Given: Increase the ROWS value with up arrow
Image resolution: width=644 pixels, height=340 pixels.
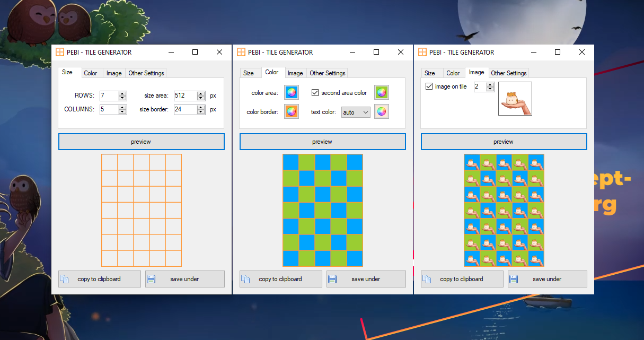Looking at the screenshot, I should pyautogui.click(x=122, y=93).
